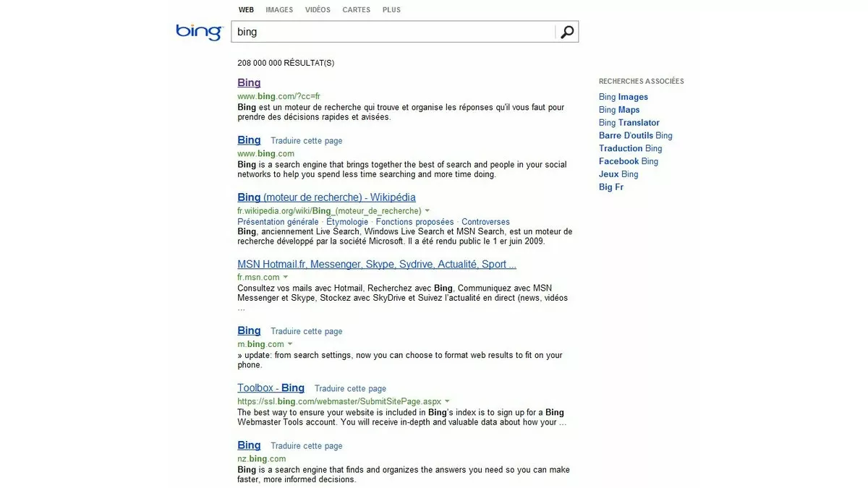Image resolution: width=868 pixels, height=488 pixels.
Task: Select the CARTES tab
Action: pos(356,9)
